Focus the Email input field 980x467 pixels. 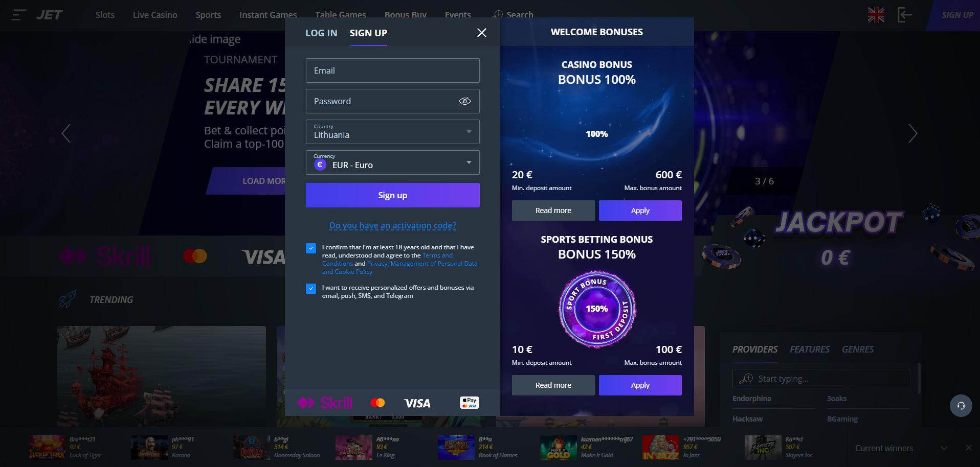coord(392,71)
